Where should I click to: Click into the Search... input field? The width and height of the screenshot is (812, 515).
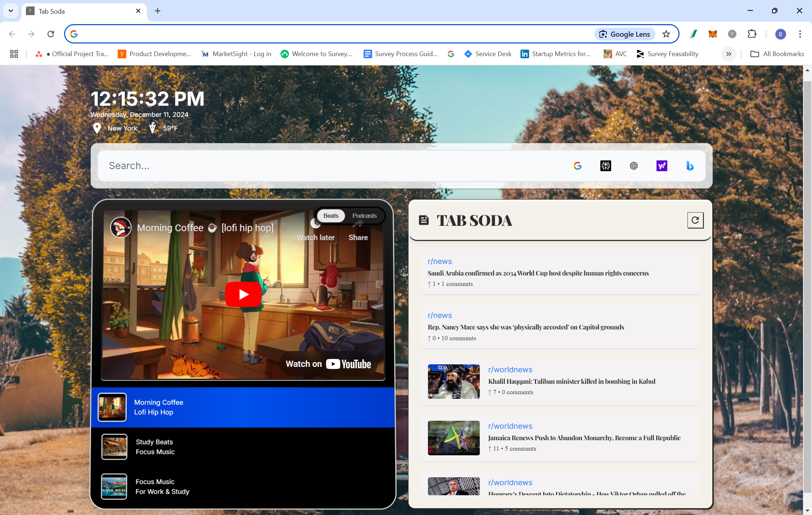coord(324,166)
